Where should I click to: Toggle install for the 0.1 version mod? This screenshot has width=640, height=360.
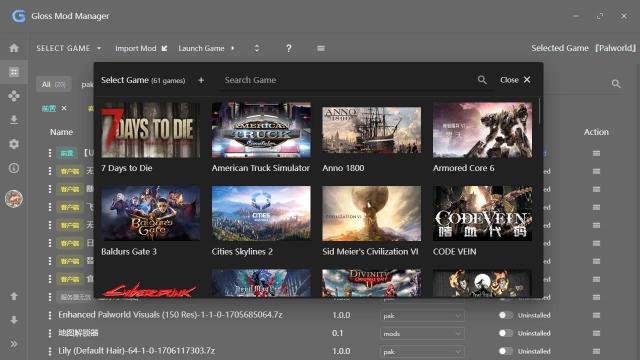pos(505,333)
